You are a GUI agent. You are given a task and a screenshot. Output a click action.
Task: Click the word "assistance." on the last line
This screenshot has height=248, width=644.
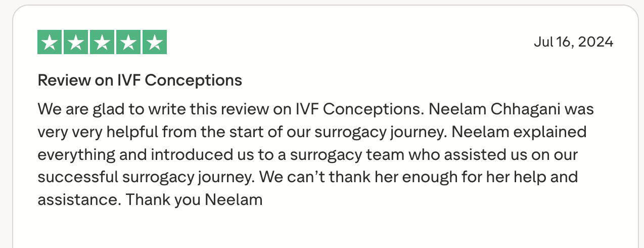pyautogui.click(x=79, y=199)
